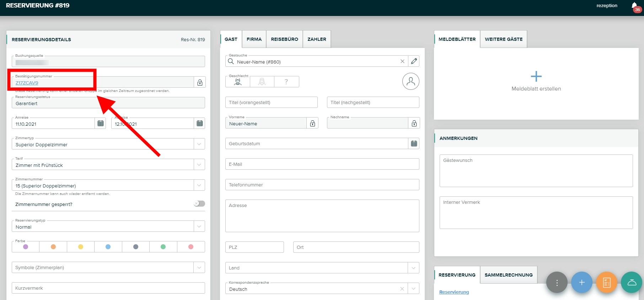
Task: Click the orange invoice floating button
Action: point(606,283)
